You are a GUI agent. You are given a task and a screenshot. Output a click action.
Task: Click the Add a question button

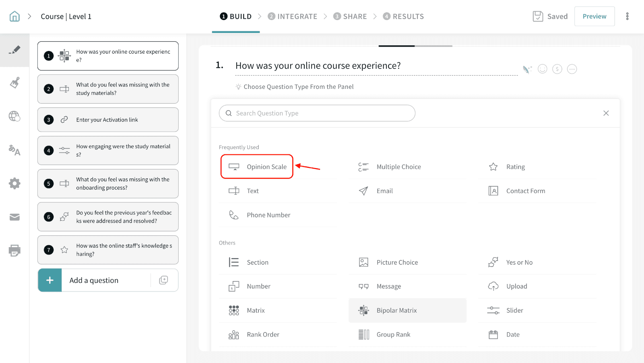coord(94,280)
